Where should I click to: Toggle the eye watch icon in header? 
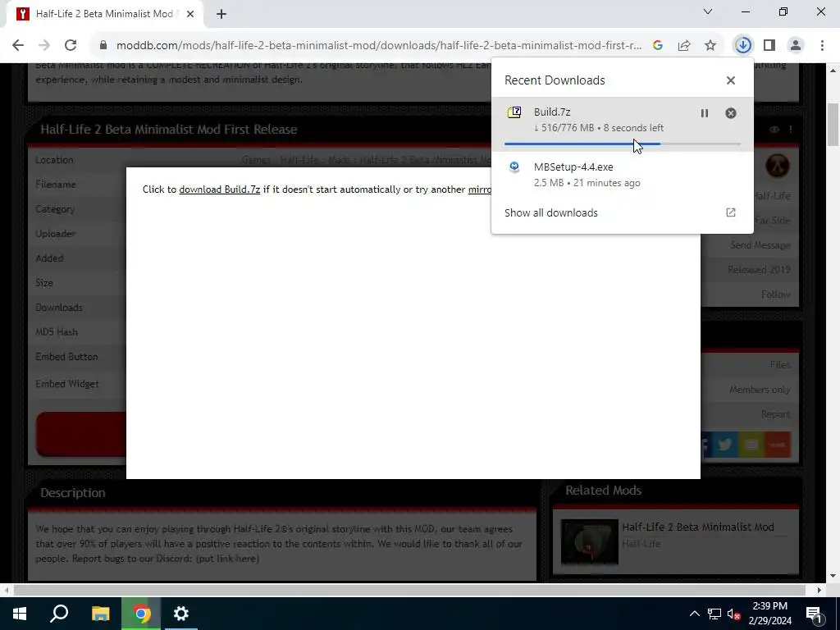774,130
